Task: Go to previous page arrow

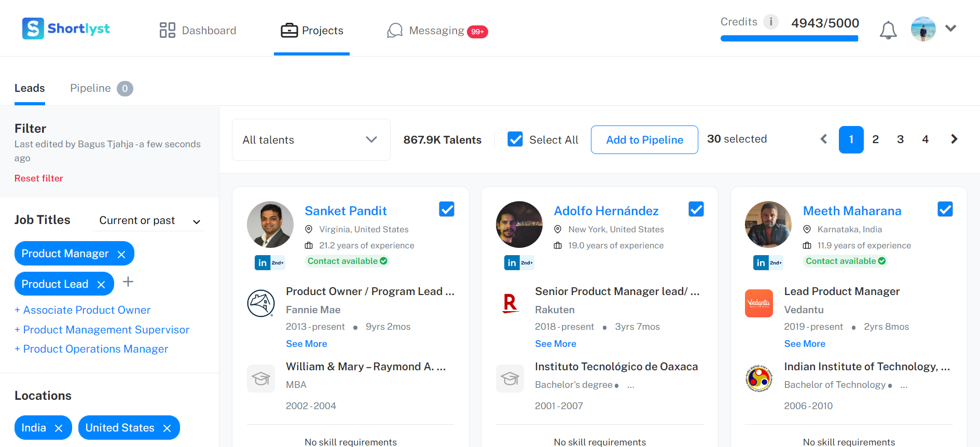Action: pos(824,139)
